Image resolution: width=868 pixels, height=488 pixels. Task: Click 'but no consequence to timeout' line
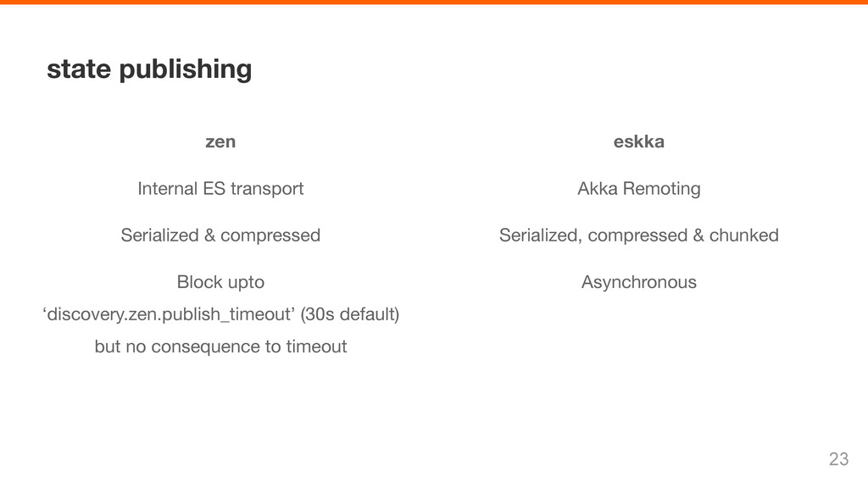[x=220, y=347]
